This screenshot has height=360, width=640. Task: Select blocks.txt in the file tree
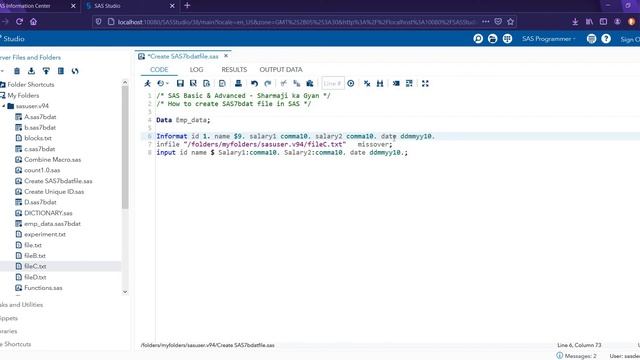[38, 138]
